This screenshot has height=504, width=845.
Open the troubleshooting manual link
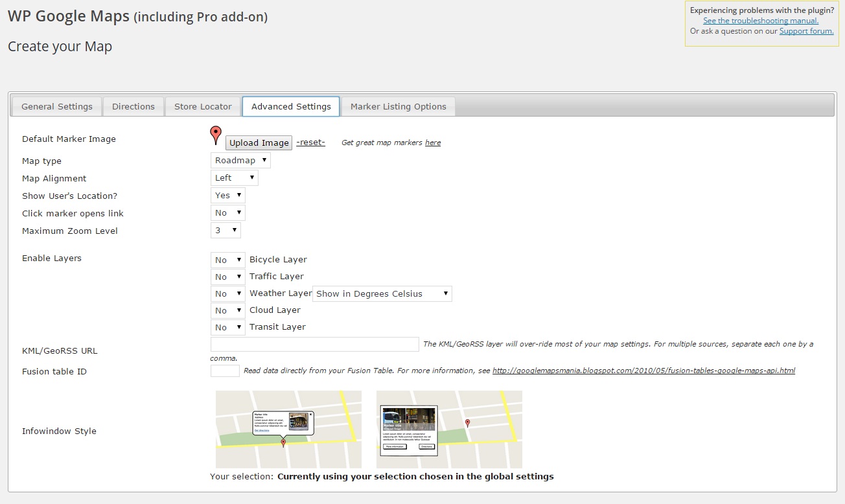(760, 20)
